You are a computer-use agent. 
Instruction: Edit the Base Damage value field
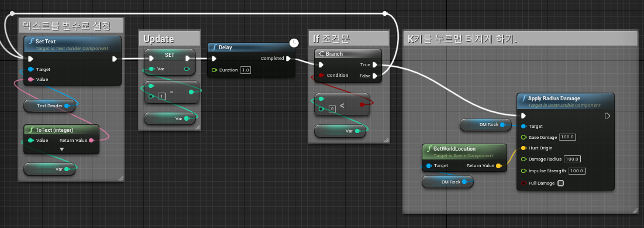click(567, 137)
